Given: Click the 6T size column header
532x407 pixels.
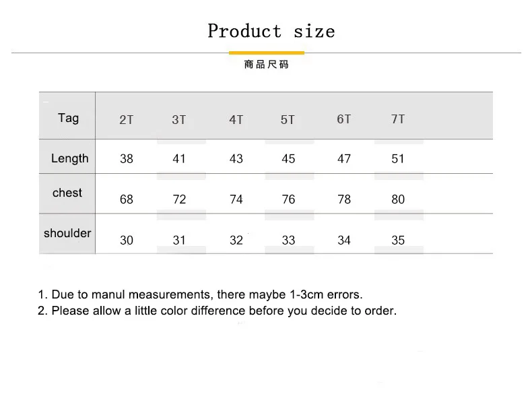Looking at the screenshot, I should 343,119.
